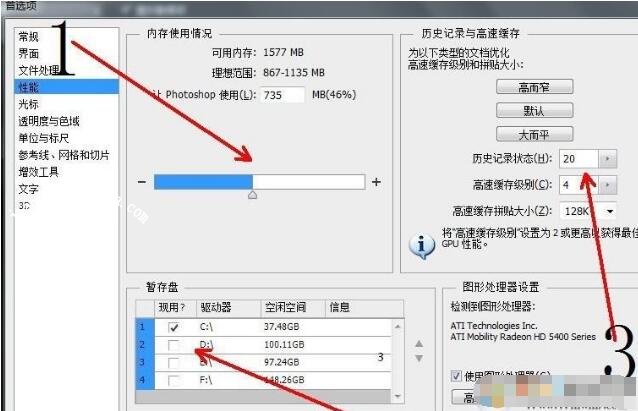Viewport: 638px width, 411px height.
Task: Move scratch disk down with down arrow
Action: (x=419, y=358)
